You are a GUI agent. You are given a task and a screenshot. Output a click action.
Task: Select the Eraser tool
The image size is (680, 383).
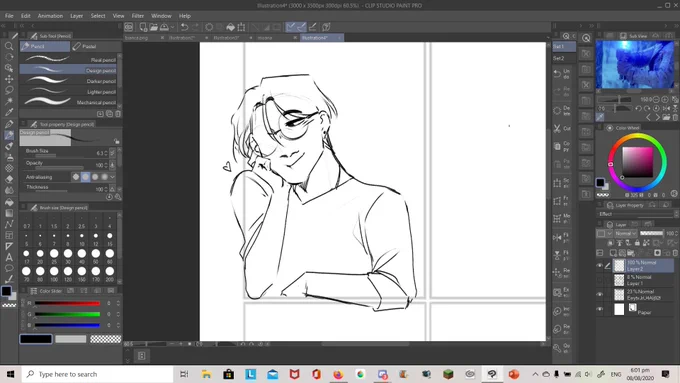[x=9, y=179]
